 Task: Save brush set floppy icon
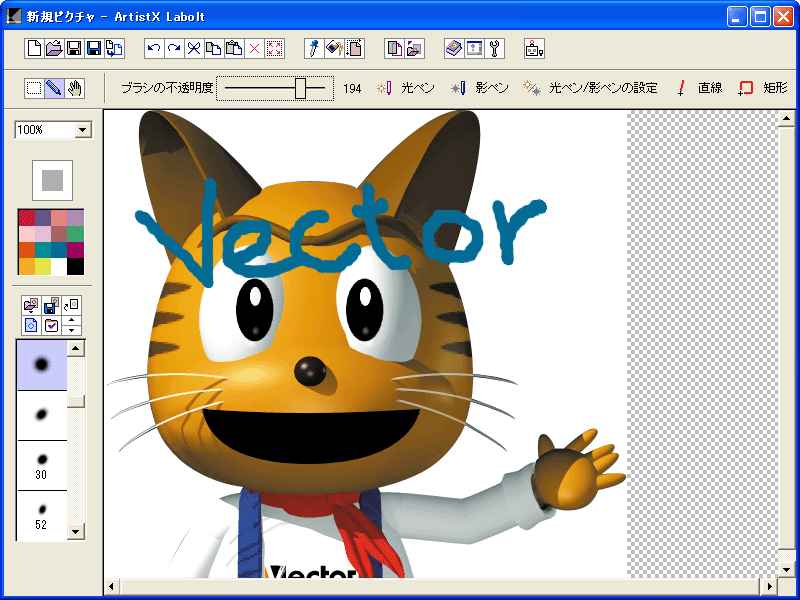pyautogui.click(x=51, y=305)
